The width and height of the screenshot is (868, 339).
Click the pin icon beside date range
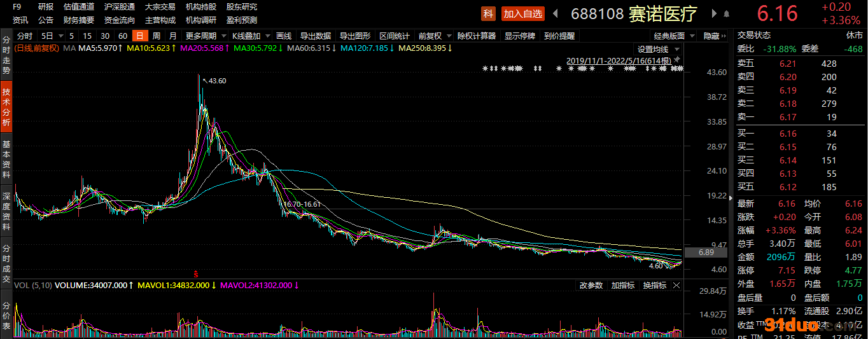point(676,60)
